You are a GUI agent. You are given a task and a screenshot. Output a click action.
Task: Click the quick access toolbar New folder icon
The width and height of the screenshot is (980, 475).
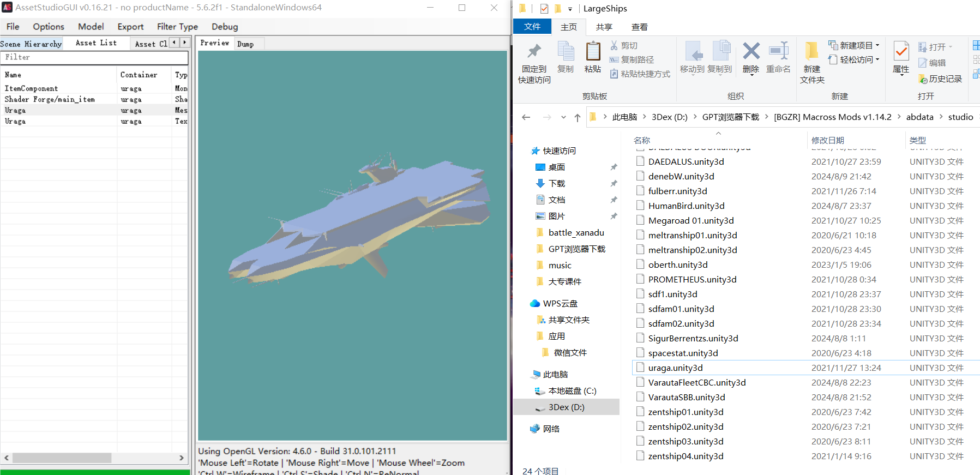[x=557, y=9]
